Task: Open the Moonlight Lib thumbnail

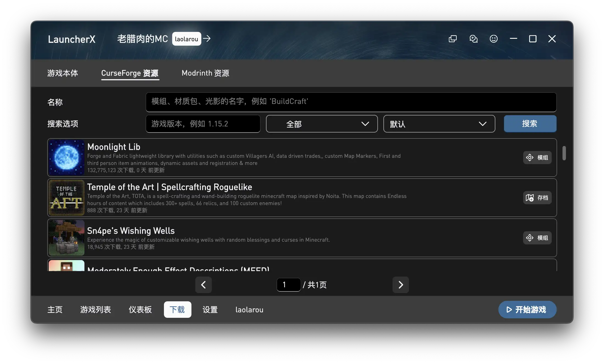Action: tap(66, 158)
